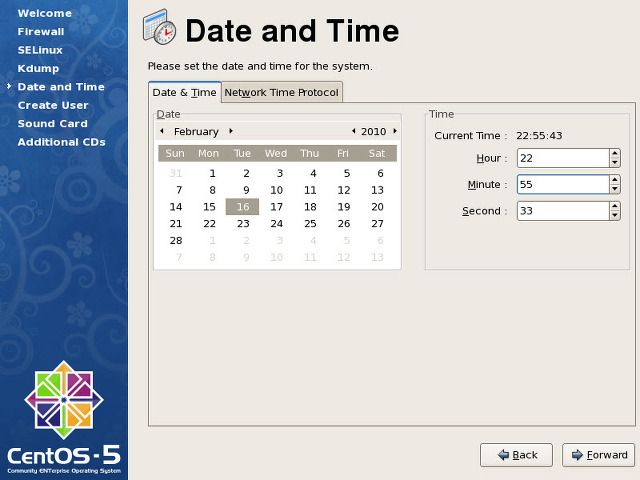640x480 pixels.
Task: Choose the black 12 under Fri
Action: pyautogui.click(x=344, y=190)
